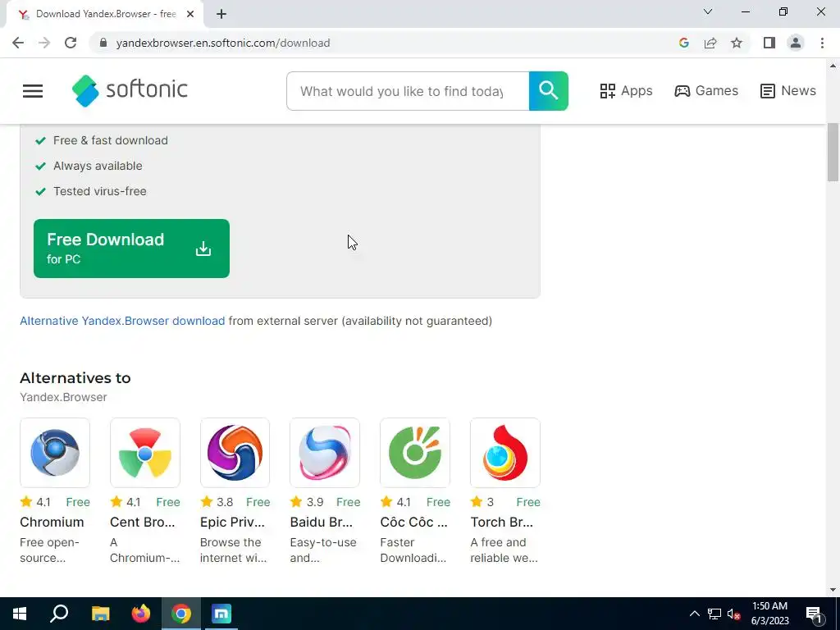Open the Chromium app icon
The height and width of the screenshot is (630, 840).
pyautogui.click(x=55, y=453)
